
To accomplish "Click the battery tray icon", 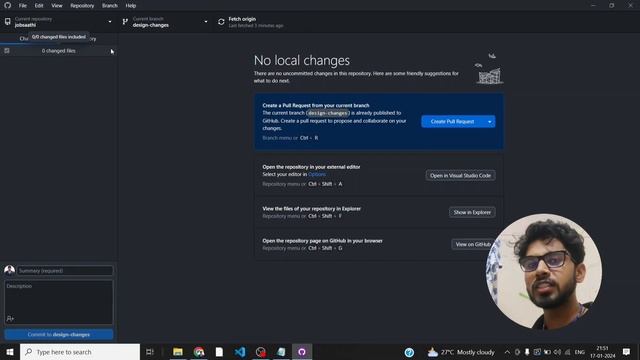I will coord(547,352).
